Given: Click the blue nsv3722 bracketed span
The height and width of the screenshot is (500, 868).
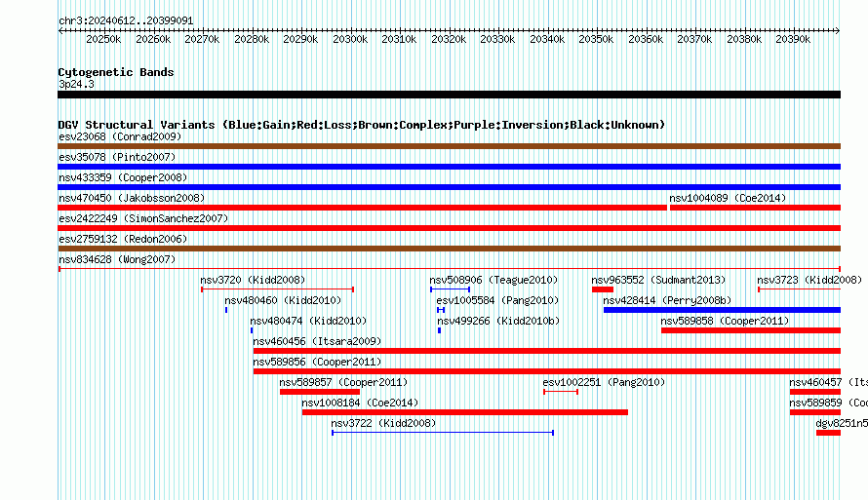Looking at the screenshot, I should [443, 433].
